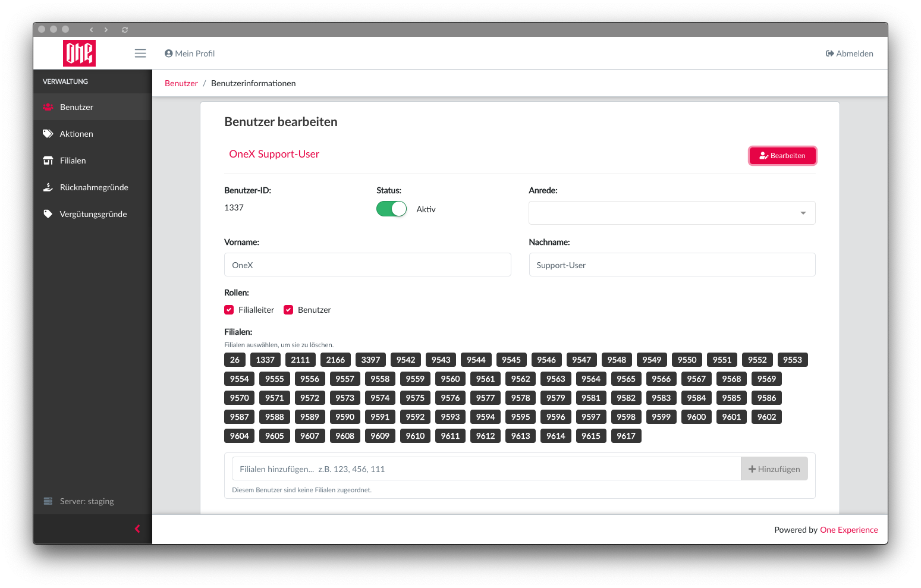The image size is (921, 588).
Task: Open the Anrede dropdown
Action: pos(672,213)
